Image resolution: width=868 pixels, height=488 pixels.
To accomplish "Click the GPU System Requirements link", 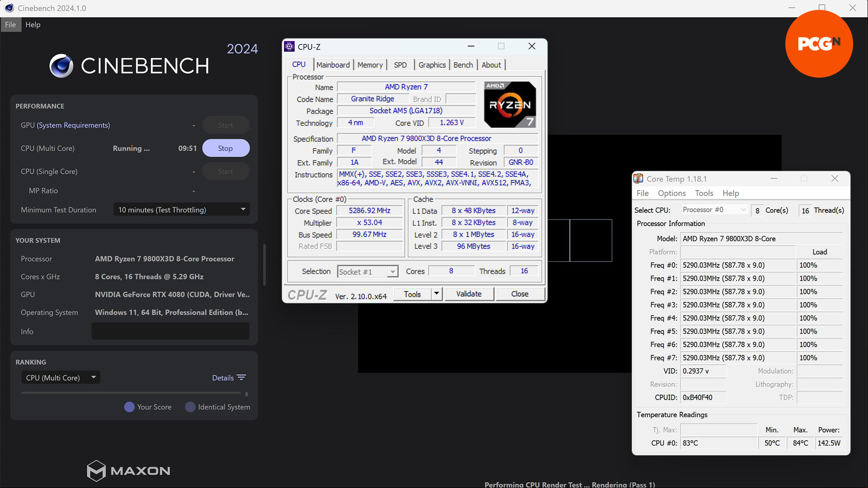I will (73, 125).
